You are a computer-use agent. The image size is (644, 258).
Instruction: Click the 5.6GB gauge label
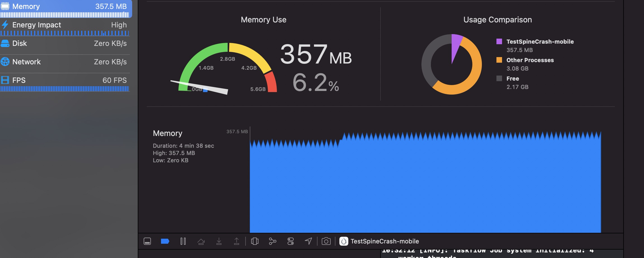(x=258, y=89)
